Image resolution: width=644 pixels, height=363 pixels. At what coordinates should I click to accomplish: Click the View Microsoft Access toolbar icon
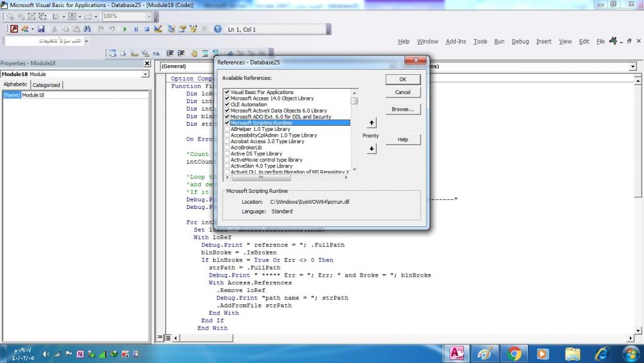(x=14, y=29)
